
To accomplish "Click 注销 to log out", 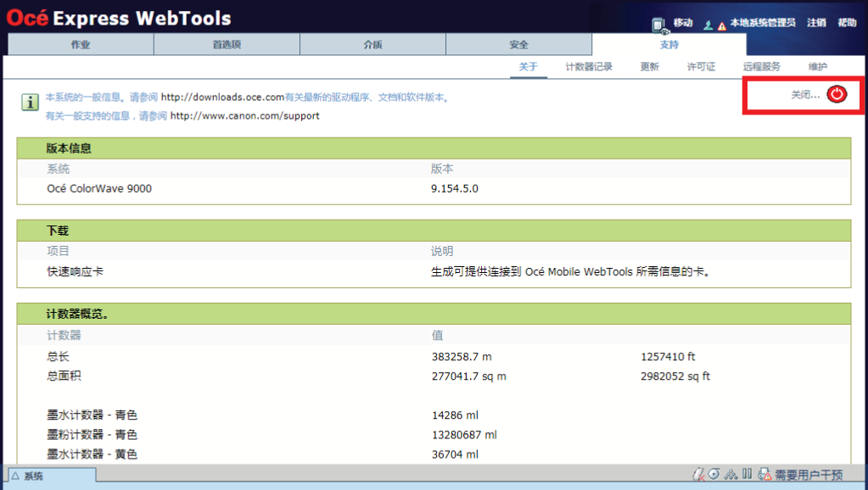I will 816,23.
